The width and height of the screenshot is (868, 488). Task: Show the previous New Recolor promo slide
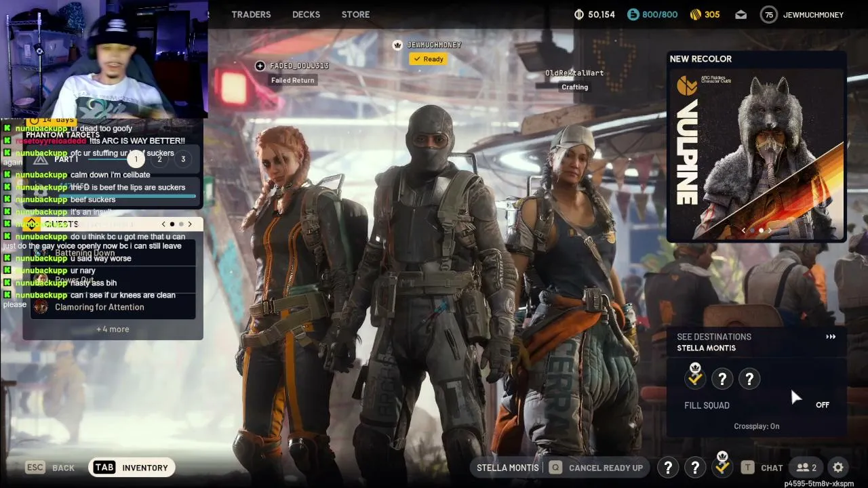[x=743, y=231]
